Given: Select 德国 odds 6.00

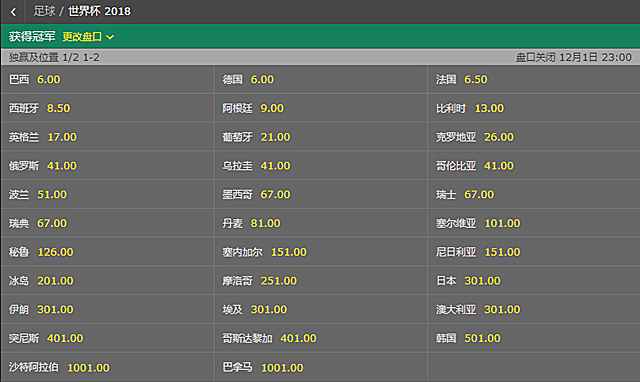Looking at the screenshot, I should pos(321,79).
